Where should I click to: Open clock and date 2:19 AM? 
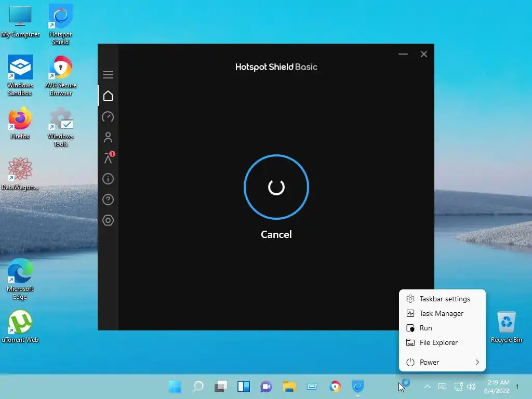point(497,387)
